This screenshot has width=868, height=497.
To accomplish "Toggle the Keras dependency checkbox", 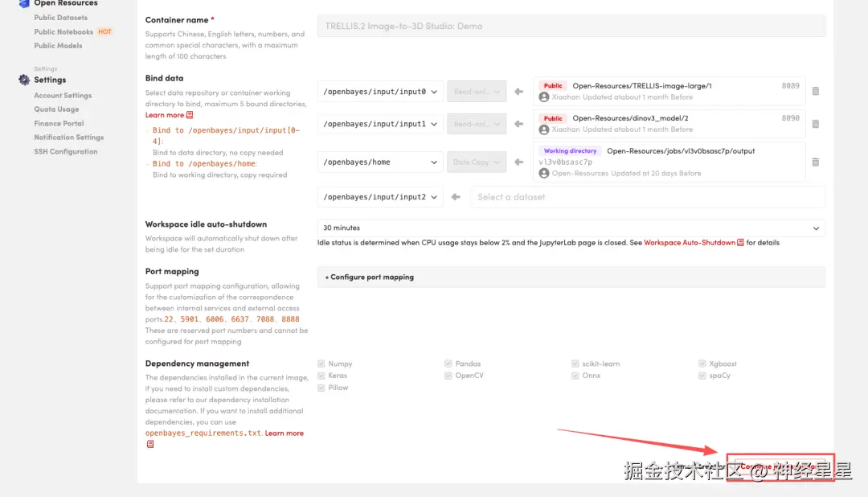I will pyautogui.click(x=321, y=376).
